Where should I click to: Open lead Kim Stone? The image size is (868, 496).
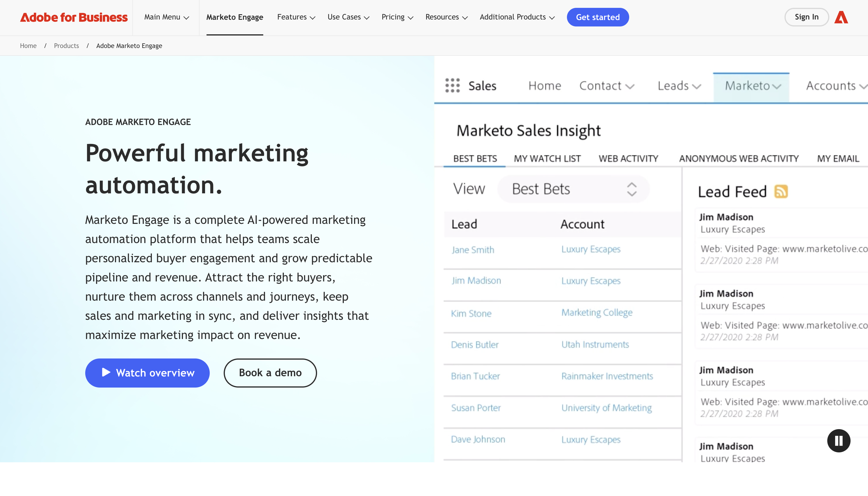tap(471, 313)
